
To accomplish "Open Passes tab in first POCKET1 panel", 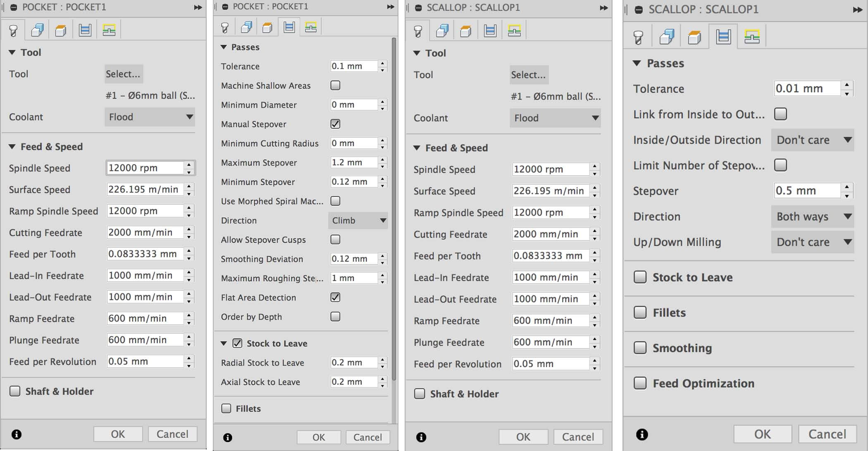I will coord(85,30).
